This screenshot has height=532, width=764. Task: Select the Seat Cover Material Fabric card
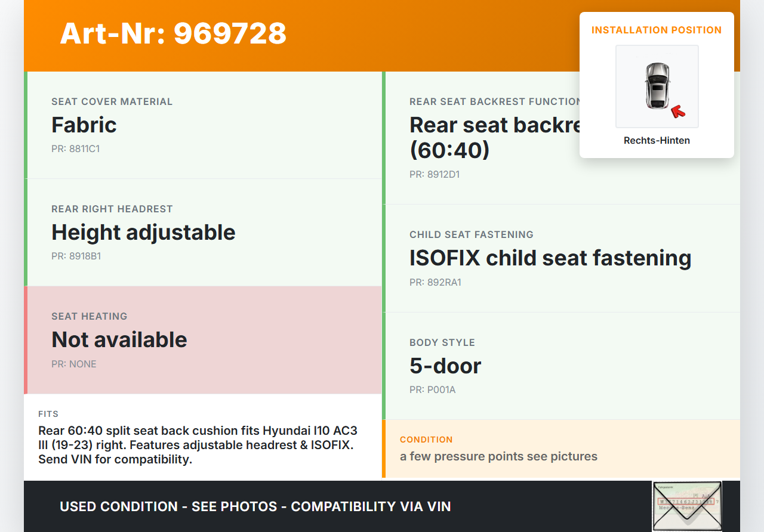point(203,125)
